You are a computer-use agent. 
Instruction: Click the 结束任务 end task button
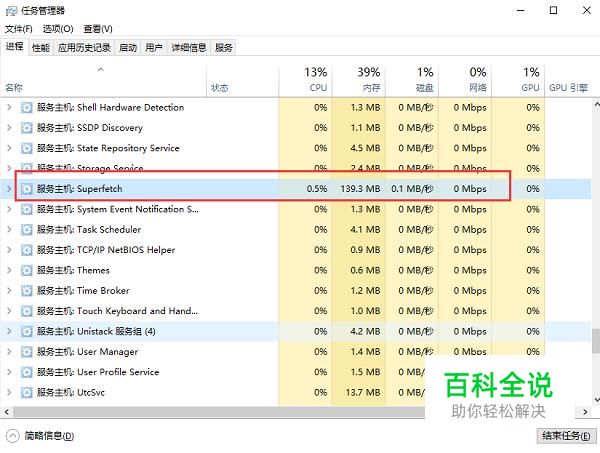[566, 436]
